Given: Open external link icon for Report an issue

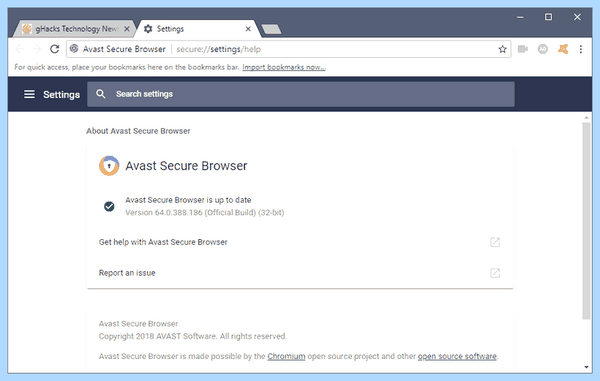Looking at the screenshot, I should click(495, 273).
